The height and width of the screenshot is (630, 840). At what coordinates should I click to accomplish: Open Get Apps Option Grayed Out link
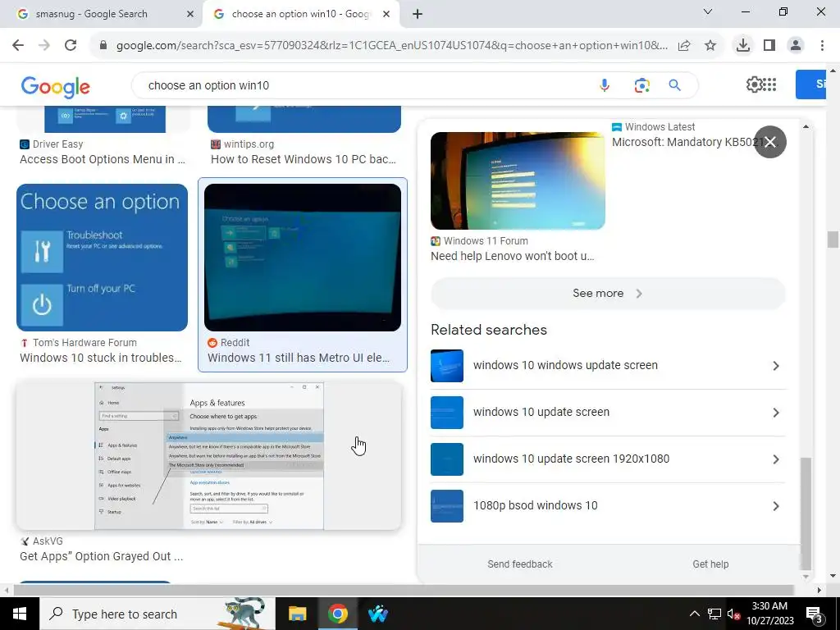101,556
